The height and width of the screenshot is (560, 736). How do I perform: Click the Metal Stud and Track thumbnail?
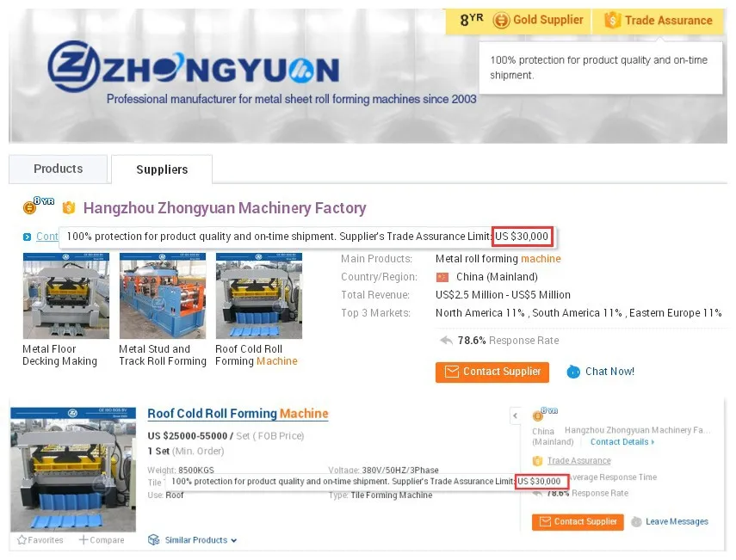(x=163, y=295)
